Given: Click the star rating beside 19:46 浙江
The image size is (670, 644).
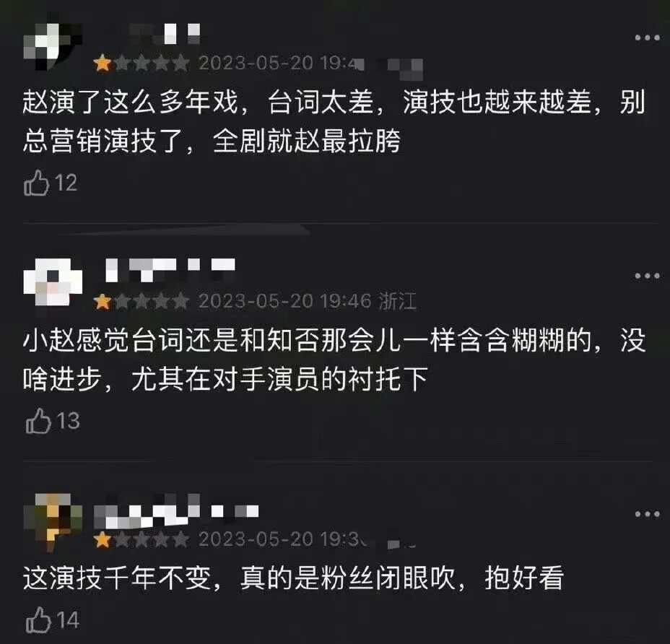Looking at the screenshot, I should (x=142, y=301).
